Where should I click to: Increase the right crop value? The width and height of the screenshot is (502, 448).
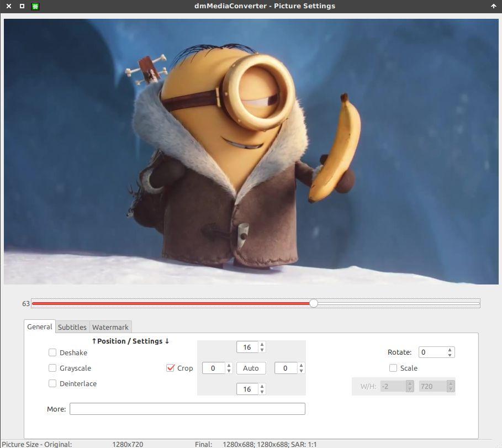tap(301, 365)
